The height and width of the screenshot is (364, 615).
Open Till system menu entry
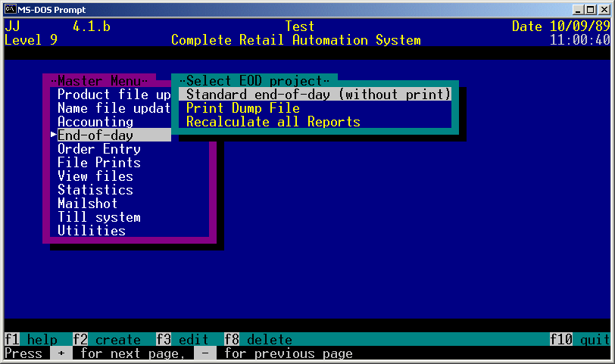click(99, 217)
